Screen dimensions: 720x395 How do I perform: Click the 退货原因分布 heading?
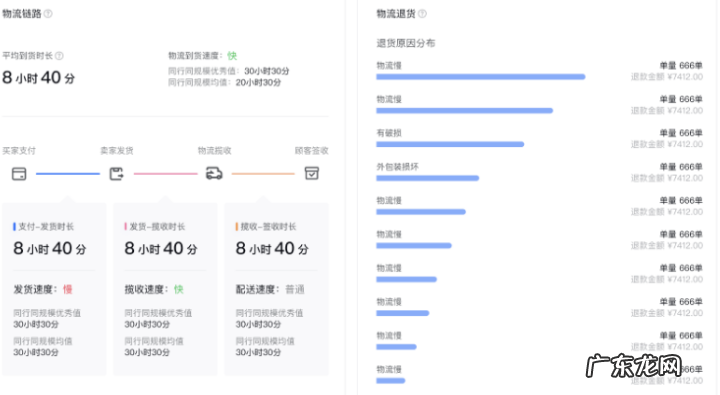point(406,43)
